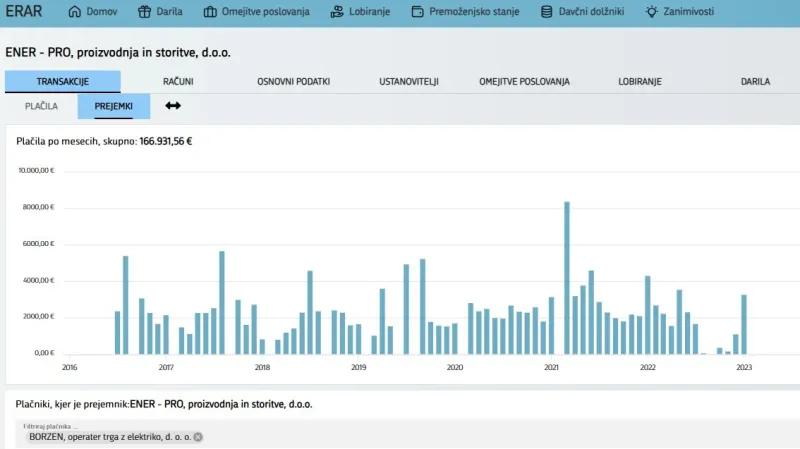The height and width of the screenshot is (449, 800).
Task: Click the 8000,00 € y-axis label
Action: pyautogui.click(x=38, y=207)
